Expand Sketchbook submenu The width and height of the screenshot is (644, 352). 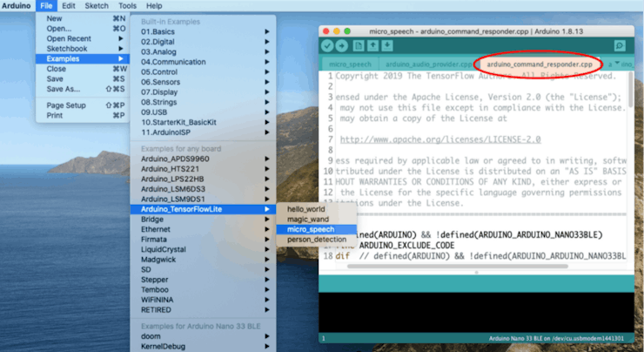pos(83,49)
